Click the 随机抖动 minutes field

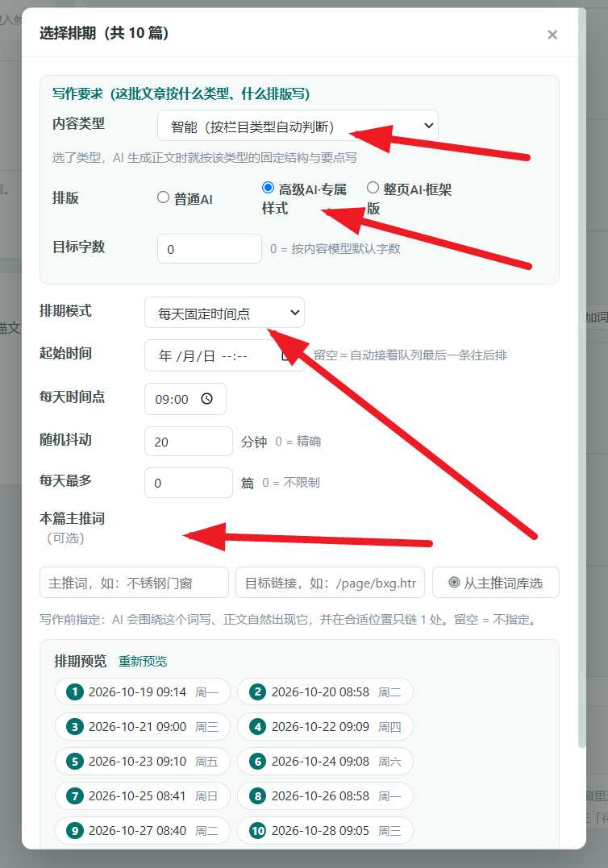[x=188, y=441]
